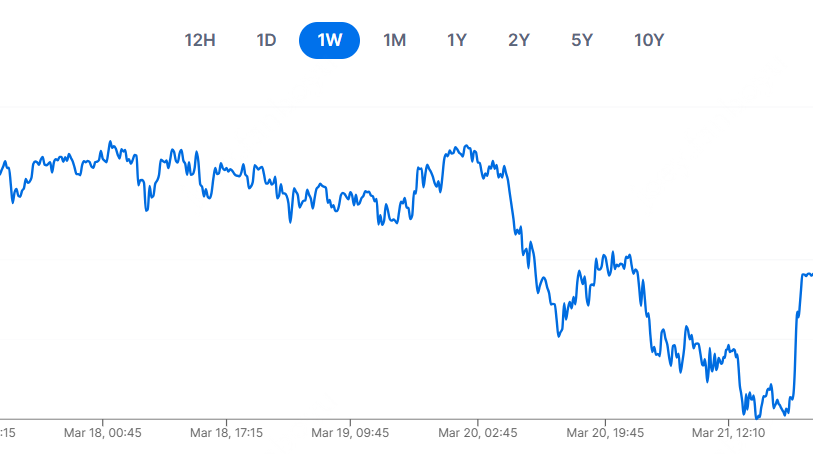Click the "Mar 20, 02:45" axis label
813x454 pixels.
pos(479,433)
